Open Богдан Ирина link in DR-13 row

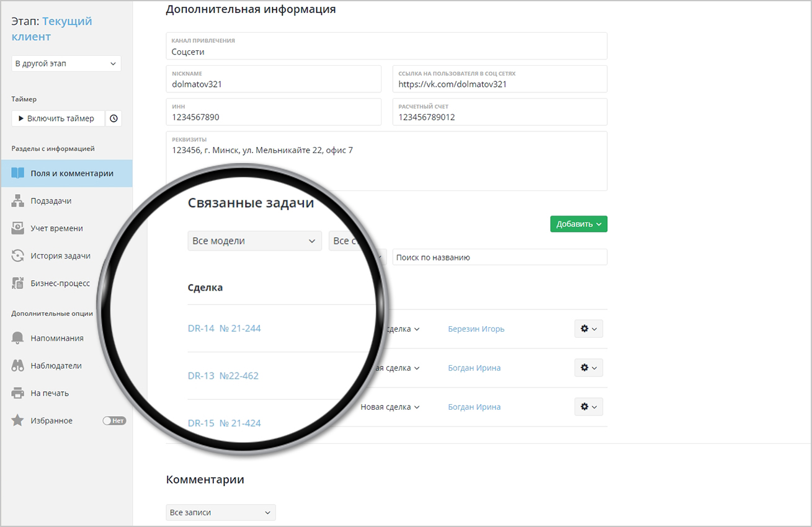click(x=474, y=368)
